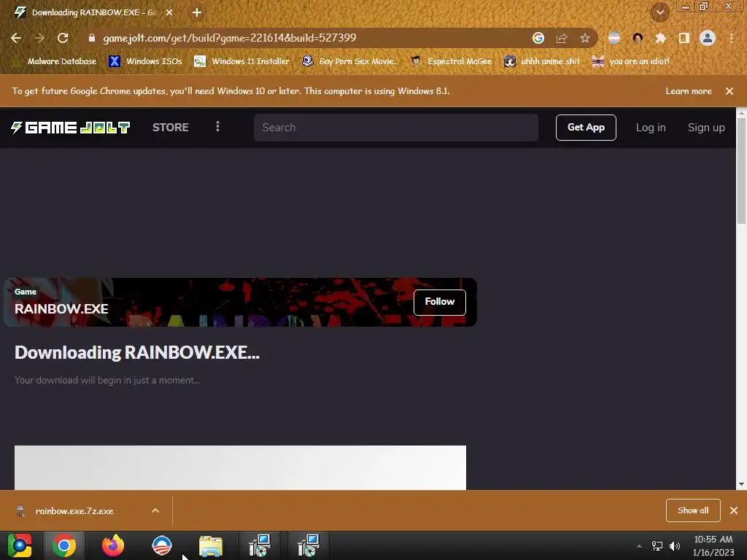
Task: Click the Log in link
Action: 651,127
